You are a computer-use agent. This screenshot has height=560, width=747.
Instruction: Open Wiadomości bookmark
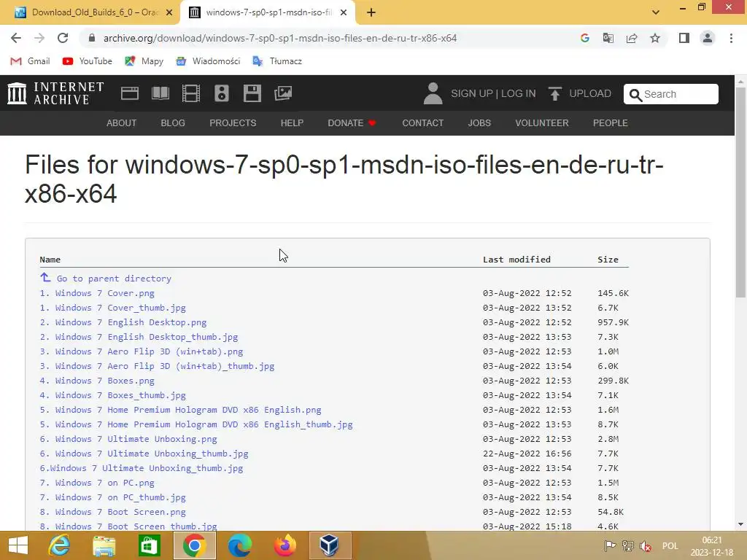(x=208, y=61)
